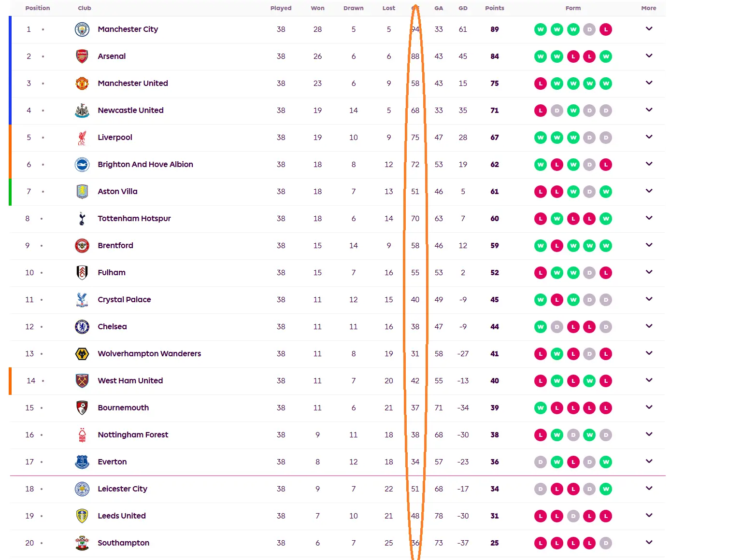
Task: Open the Newcastle United club link
Action: tap(130, 111)
